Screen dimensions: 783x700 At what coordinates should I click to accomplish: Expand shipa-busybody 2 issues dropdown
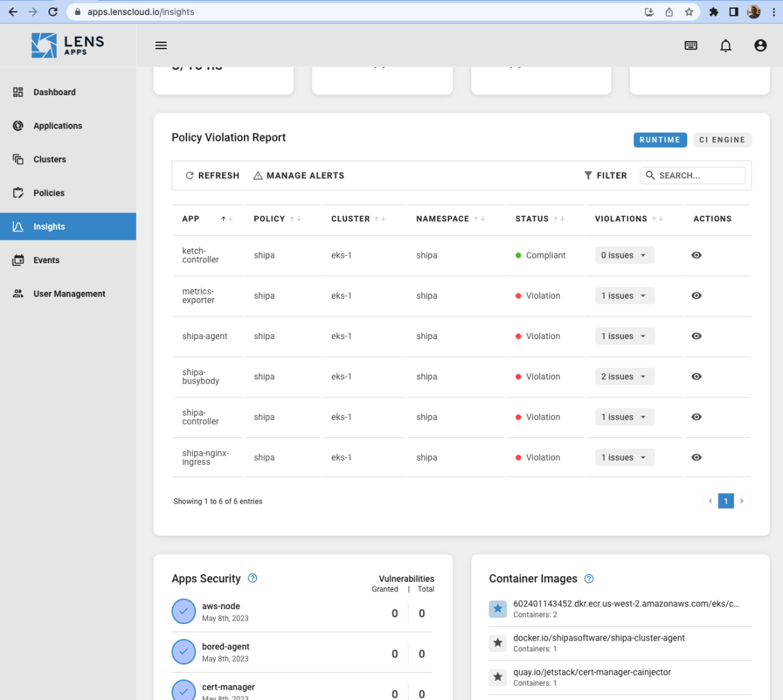click(x=624, y=377)
